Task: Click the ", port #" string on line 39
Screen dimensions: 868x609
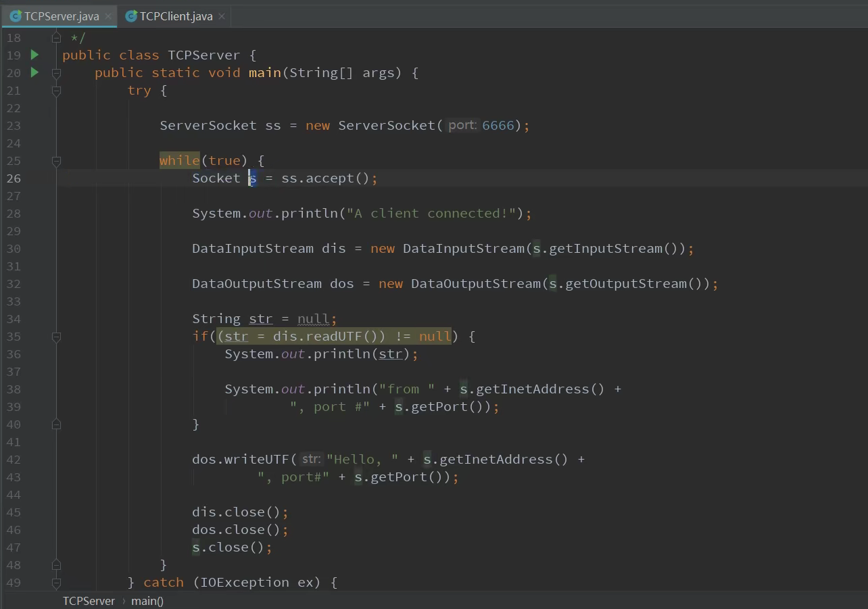Action: pos(330,406)
